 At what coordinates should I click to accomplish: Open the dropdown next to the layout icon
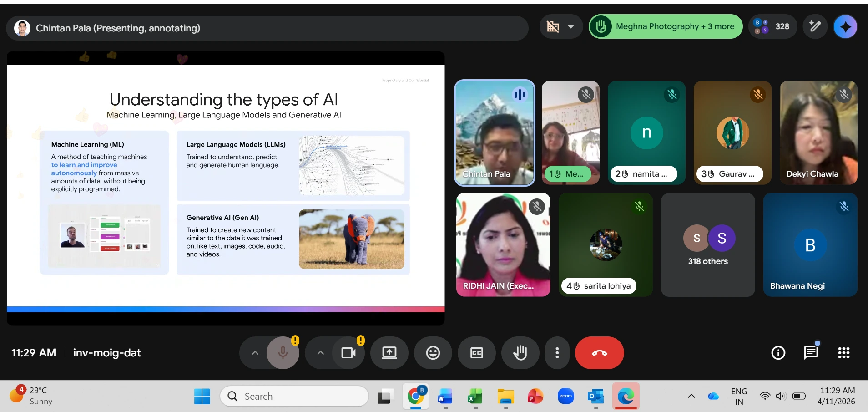tap(571, 27)
